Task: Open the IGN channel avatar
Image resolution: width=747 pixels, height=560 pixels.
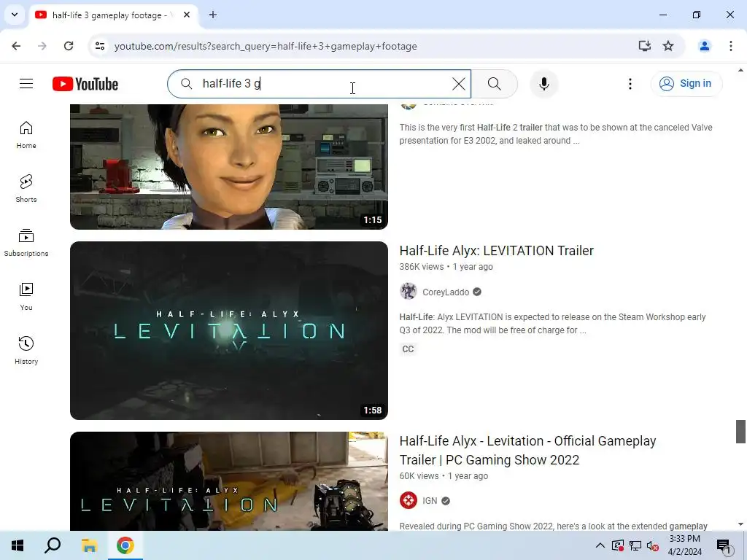Action: [409, 500]
